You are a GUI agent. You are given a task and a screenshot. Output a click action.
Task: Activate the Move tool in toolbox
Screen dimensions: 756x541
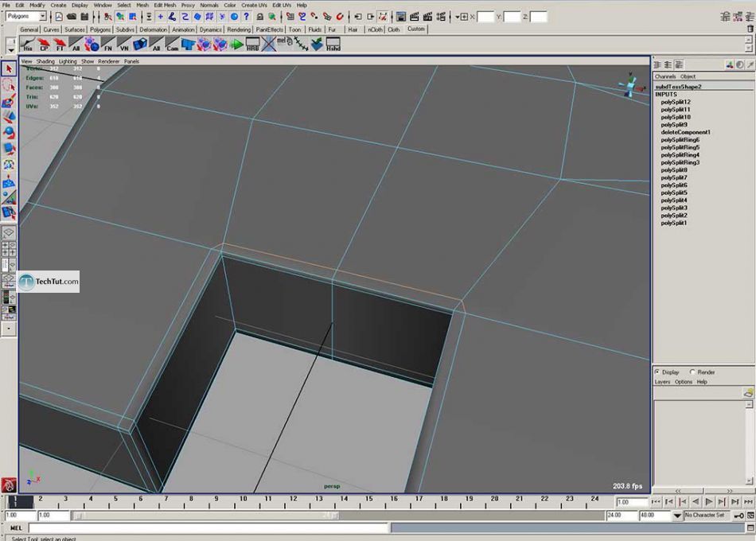pos(9,117)
